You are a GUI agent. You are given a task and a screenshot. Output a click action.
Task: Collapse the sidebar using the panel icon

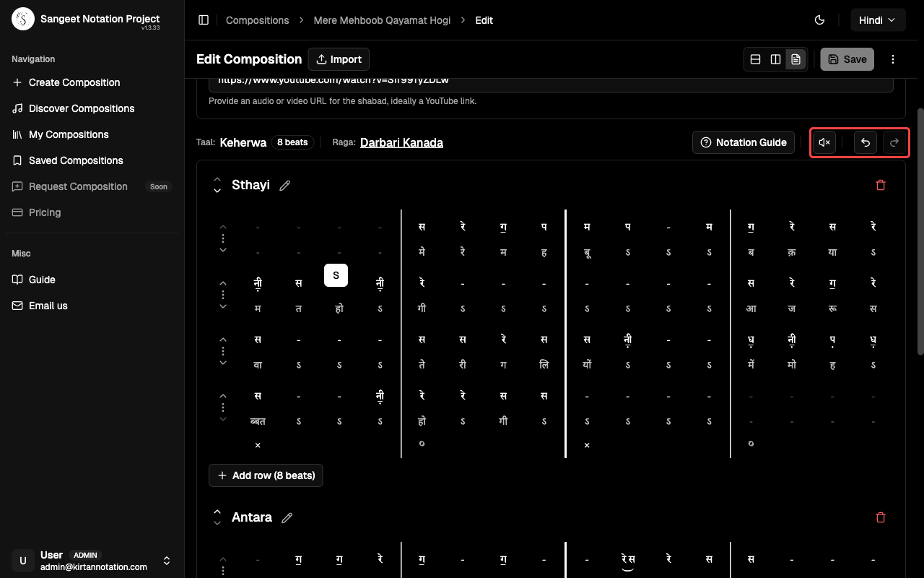204,20
